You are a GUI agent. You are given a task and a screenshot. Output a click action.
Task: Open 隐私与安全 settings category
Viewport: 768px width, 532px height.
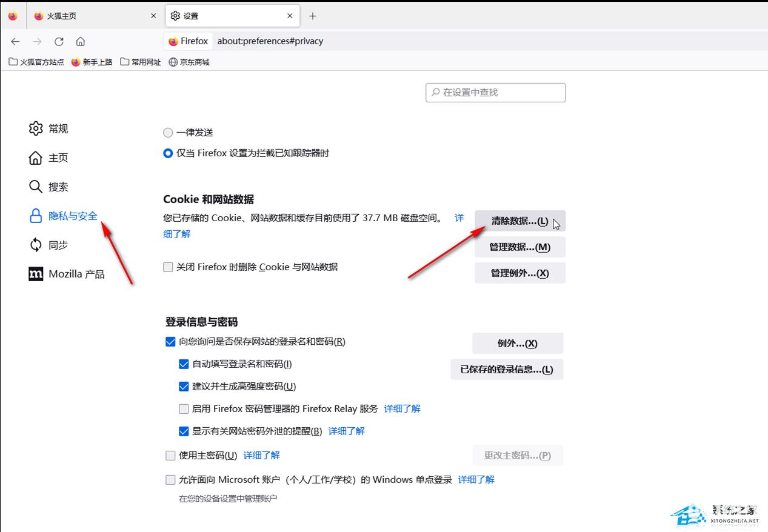(63, 216)
